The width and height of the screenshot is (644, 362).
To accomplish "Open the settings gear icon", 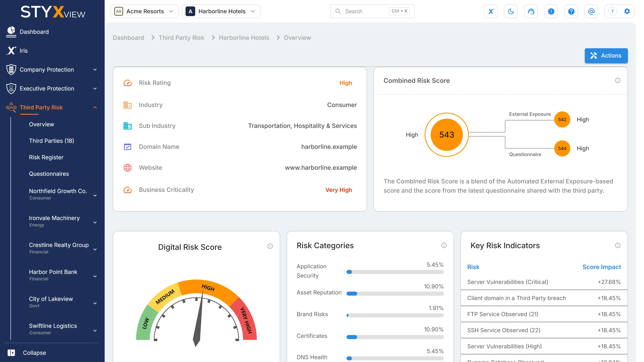I will click(627, 11).
